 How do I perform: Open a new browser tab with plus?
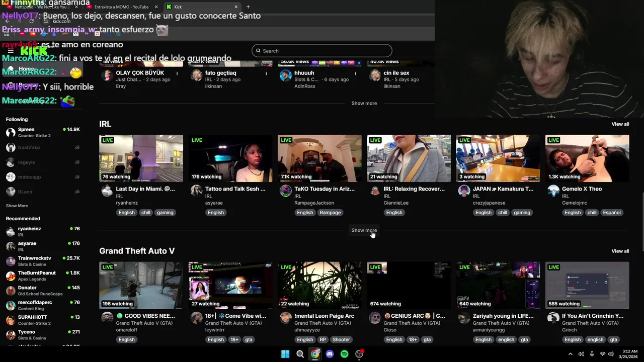(x=248, y=7)
